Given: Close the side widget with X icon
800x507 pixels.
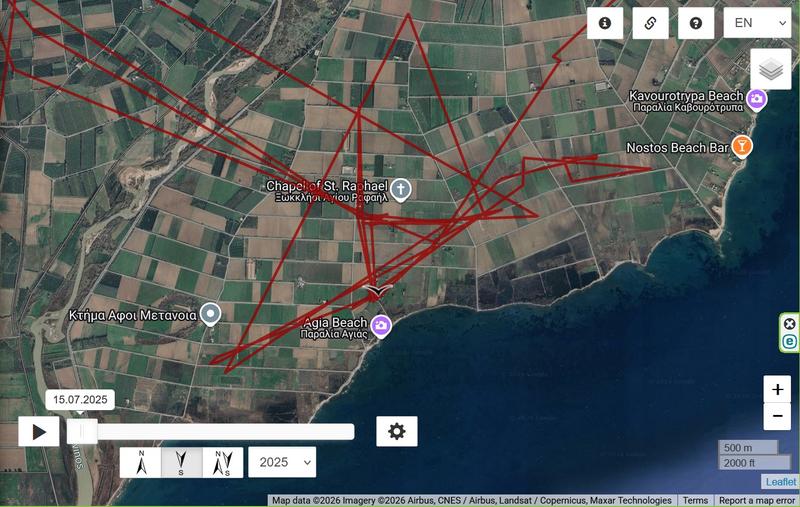Looking at the screenshot, I should click(789, 324).
